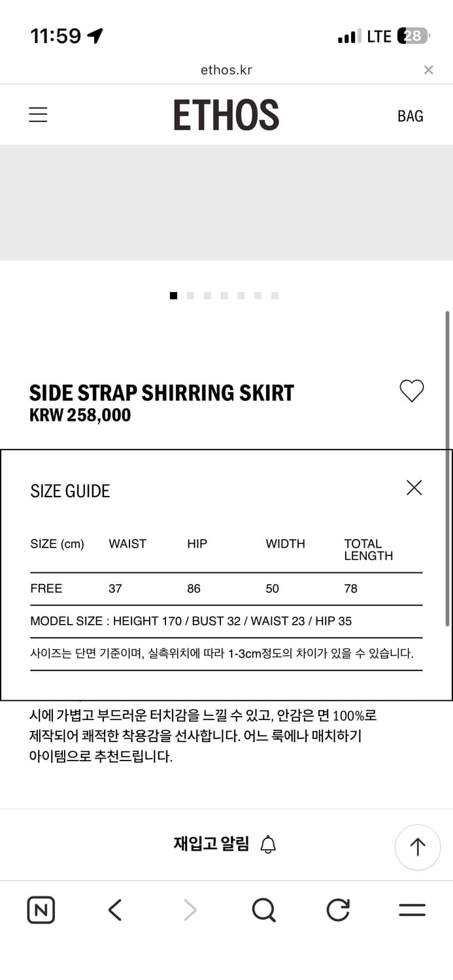
Task: Open the browser bottom menu lines
Action: tap(412, 909)
